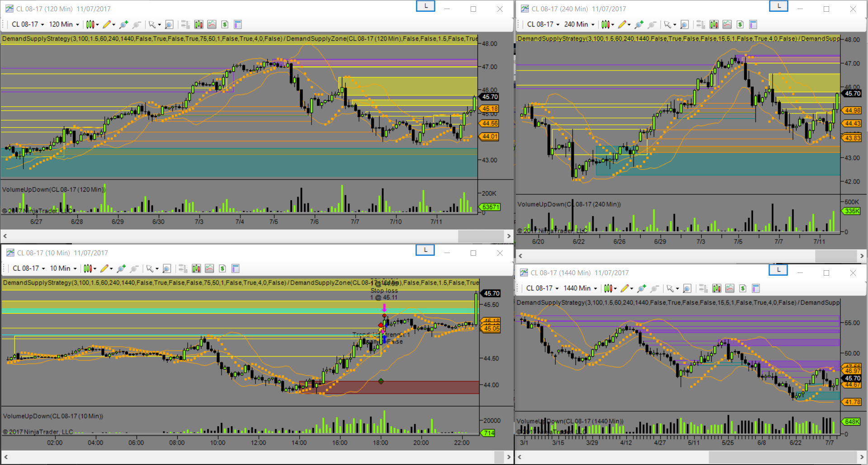This screenshot has height=465, width=868.
Task: Open Properties icon in 1440 Min window
Action: pos(756,288)
